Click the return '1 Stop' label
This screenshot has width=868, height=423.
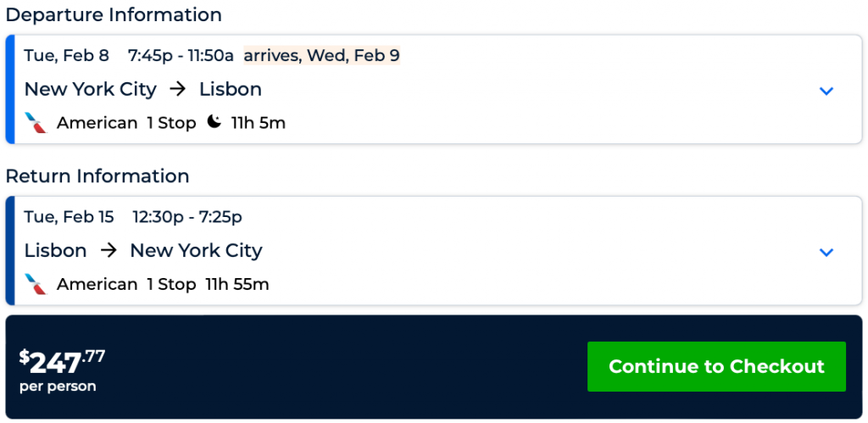coord(171,284)
